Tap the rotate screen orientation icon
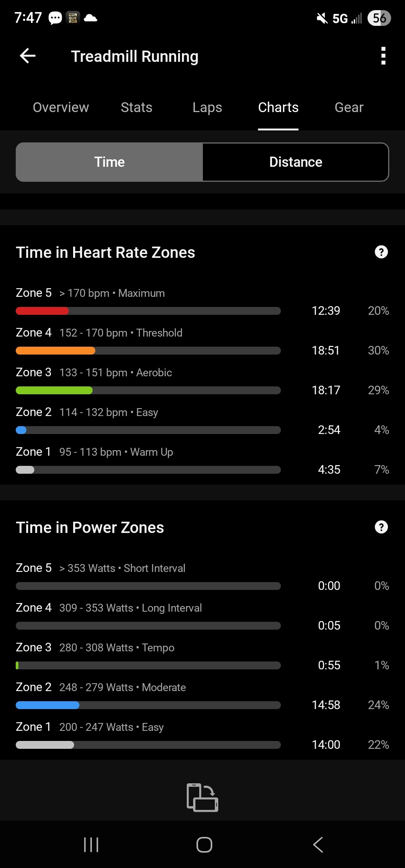The height and width of the screenshot is (868, 405). tap(202, 798)
